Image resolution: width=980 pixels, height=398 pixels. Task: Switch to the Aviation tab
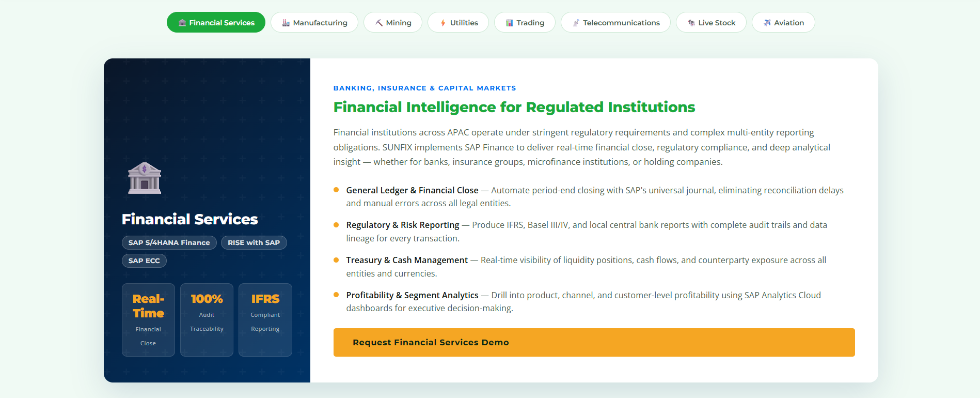click(x=783, y=22)
